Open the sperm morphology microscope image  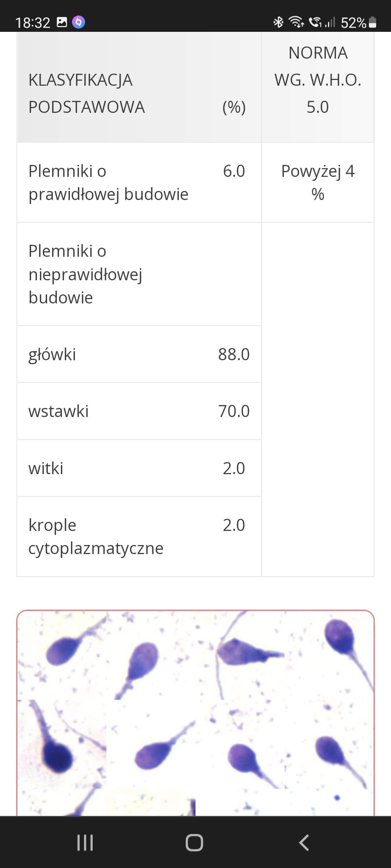(195, 712)
